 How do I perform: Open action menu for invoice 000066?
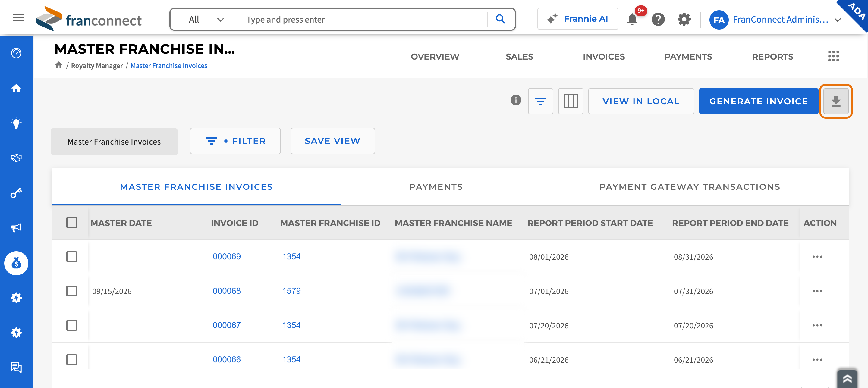coord(817,360)
